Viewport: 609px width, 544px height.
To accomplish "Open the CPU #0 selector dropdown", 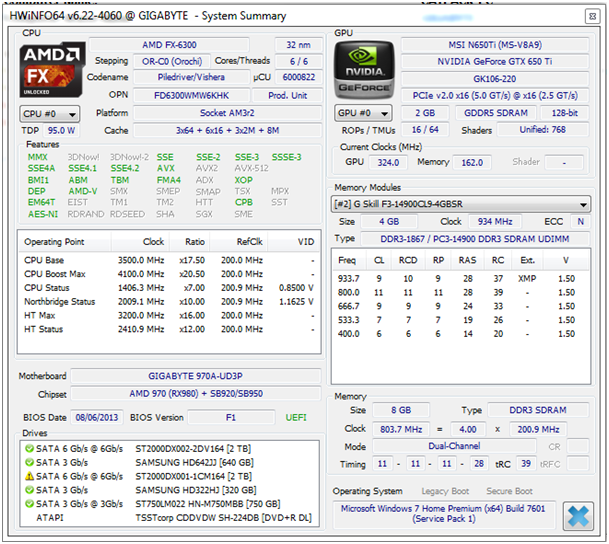I will click(x=49, y=114).
